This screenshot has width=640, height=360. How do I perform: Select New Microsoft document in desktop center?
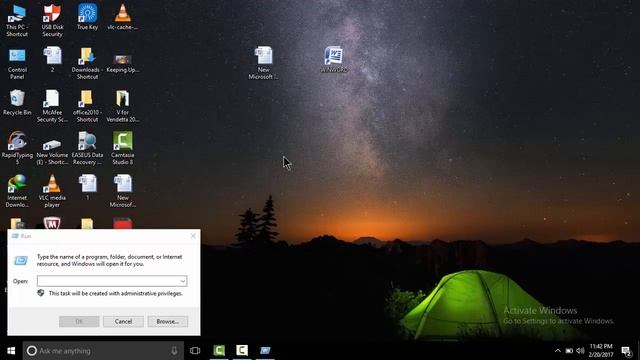coord(263,63)
